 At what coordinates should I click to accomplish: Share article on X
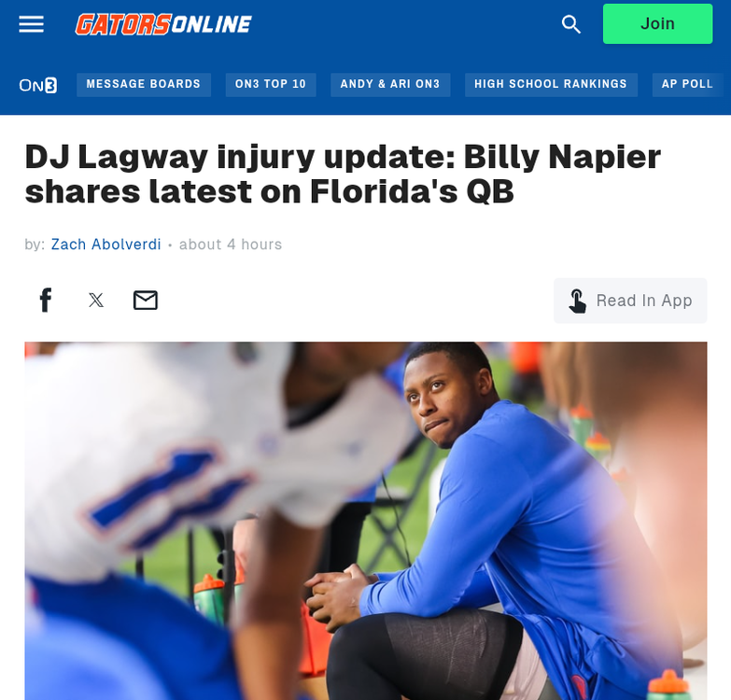pos(96,301)
